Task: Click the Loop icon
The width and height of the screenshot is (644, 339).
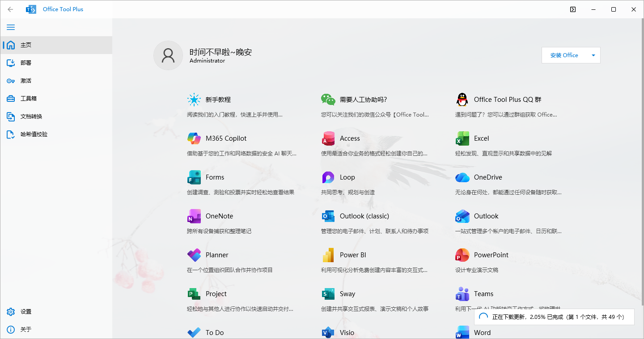Action: (x=328, y=177)
